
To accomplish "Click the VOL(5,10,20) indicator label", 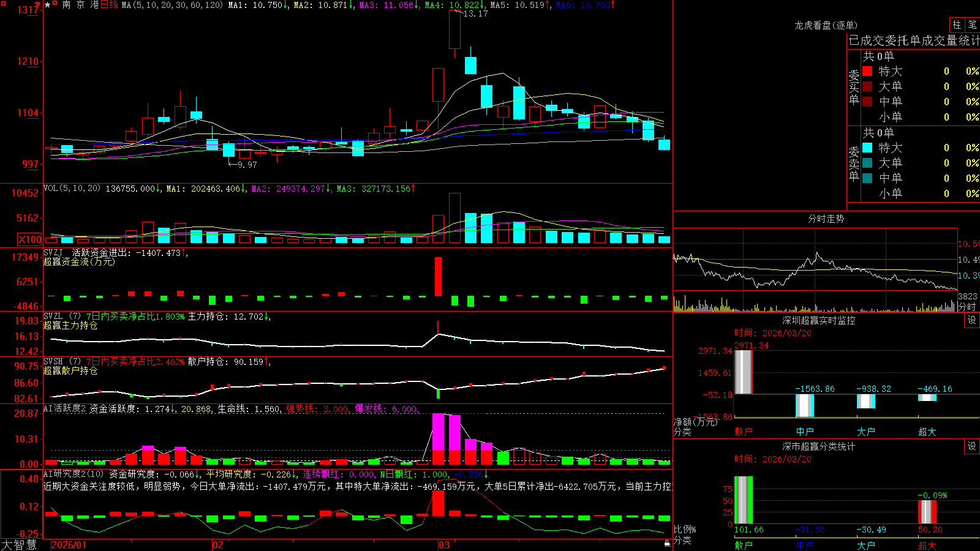I will [72, 189].
